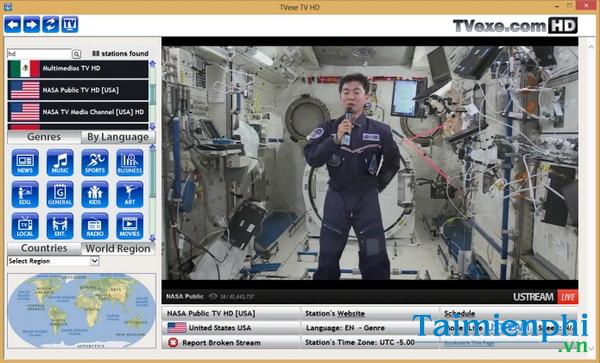The height and width of the screenshot is (363, 600).
Task: Click the Mexico flag on Multimedios row
Action: [x=25, y=68]
